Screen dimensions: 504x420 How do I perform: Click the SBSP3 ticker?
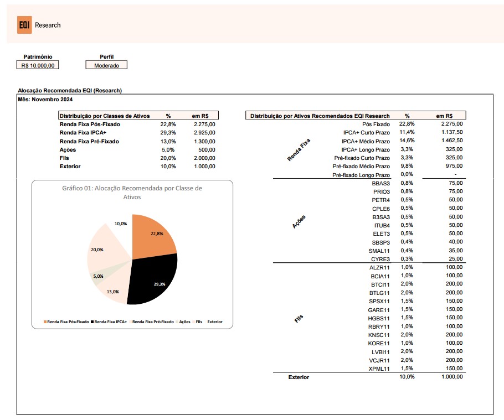381,242
